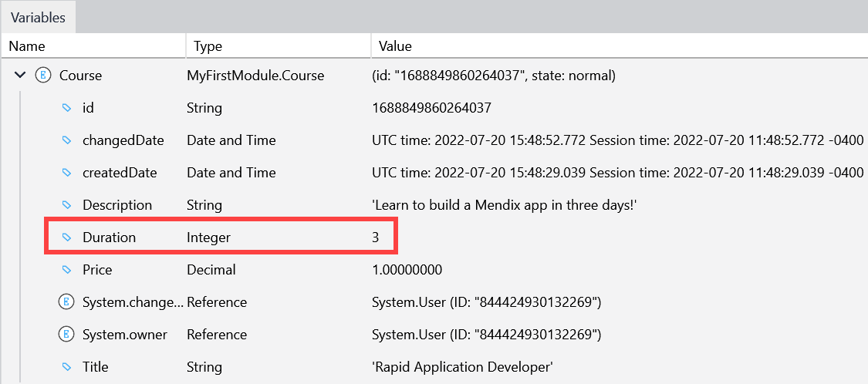Select the System.owner reference name
This screenshot has height=384, width=868.
point(124,334)
